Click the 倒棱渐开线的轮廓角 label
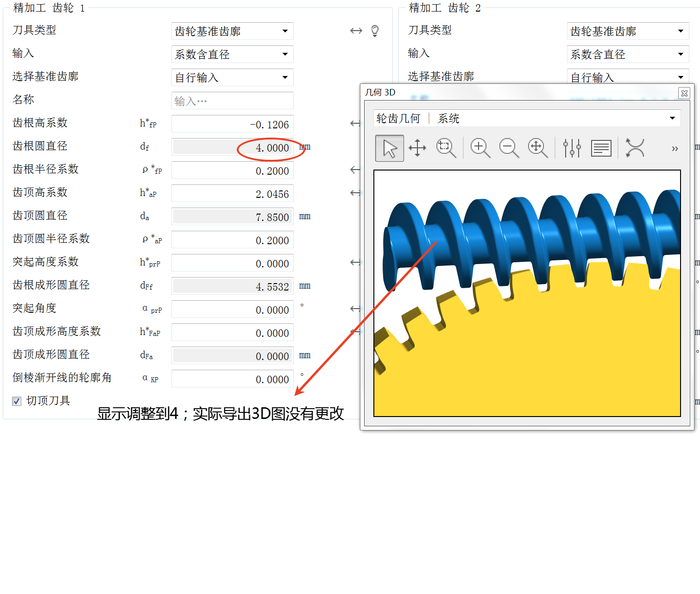The image size is (700, 594). tap(62, 378)
